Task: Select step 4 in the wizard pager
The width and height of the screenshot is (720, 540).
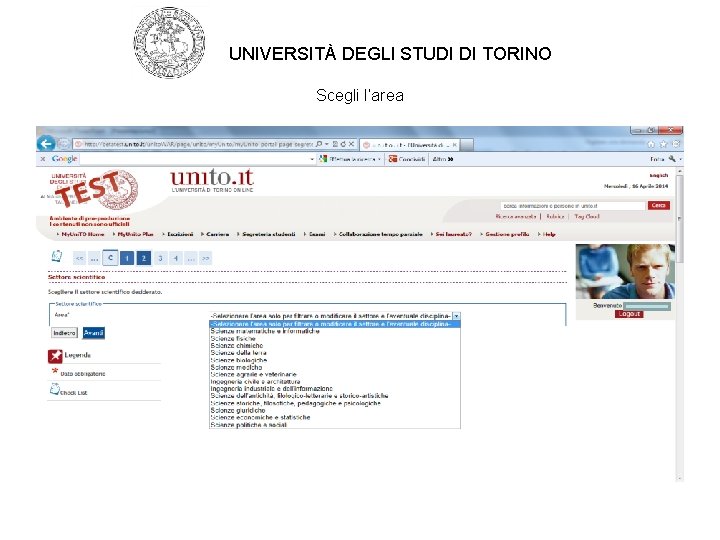Action: pyautogui.click(x=176, y=259)
